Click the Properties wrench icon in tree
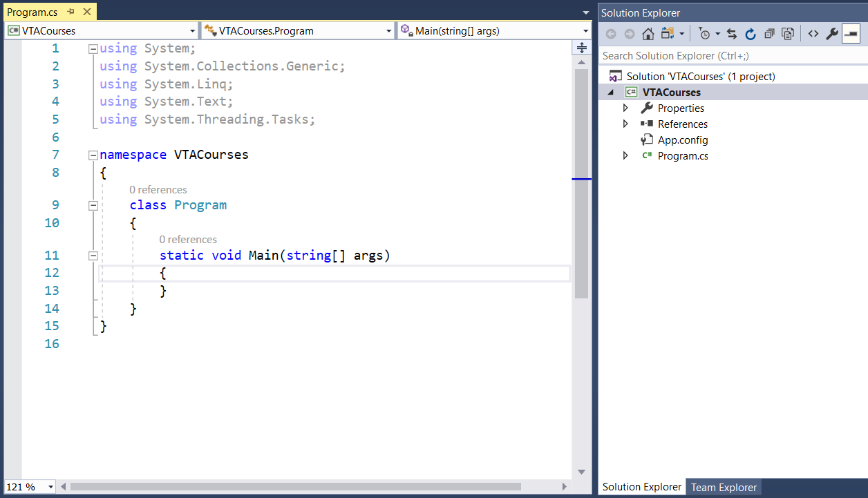The height and width of the screenshot is (498, 868). 647,108
